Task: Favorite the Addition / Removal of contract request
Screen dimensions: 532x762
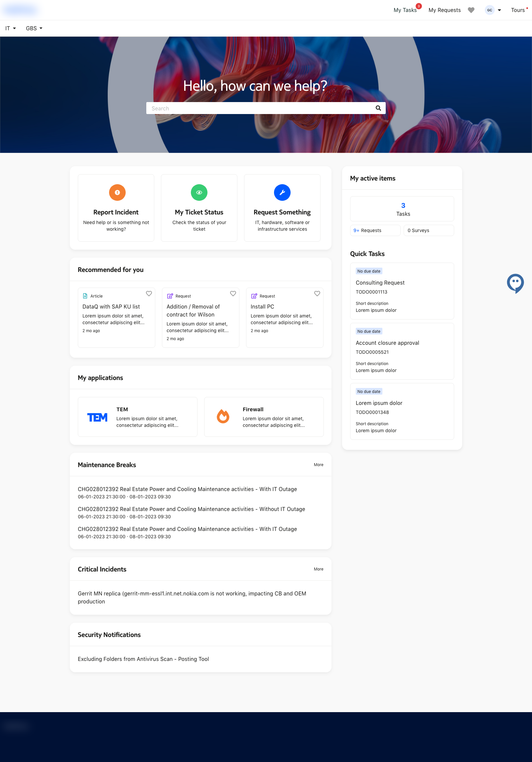Action: pos(233,294)
